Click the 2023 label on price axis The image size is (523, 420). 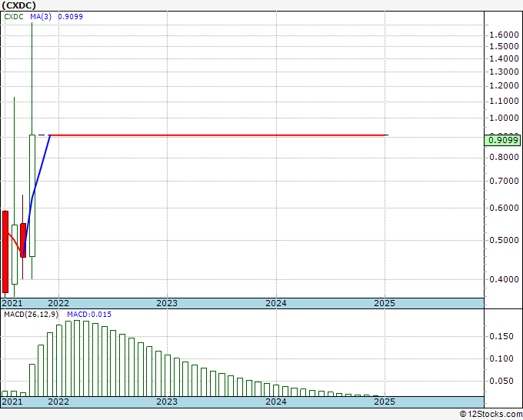[167, 303]
